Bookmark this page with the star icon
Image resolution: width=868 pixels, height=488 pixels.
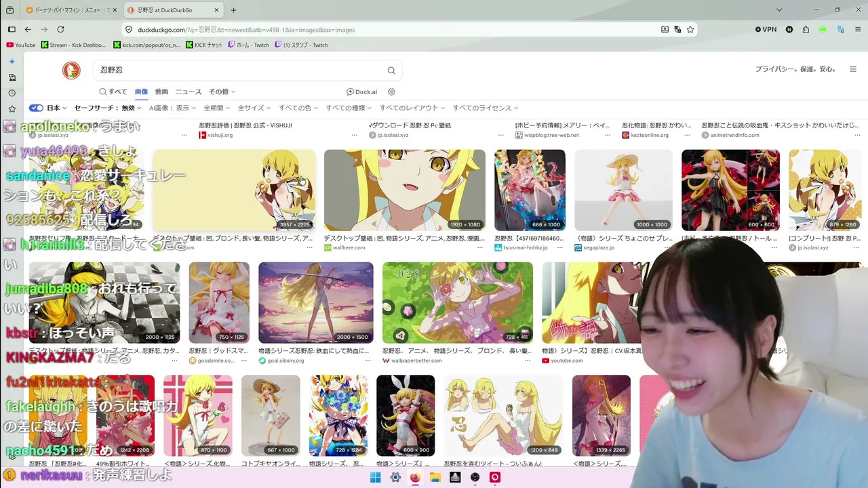point(690,29)
